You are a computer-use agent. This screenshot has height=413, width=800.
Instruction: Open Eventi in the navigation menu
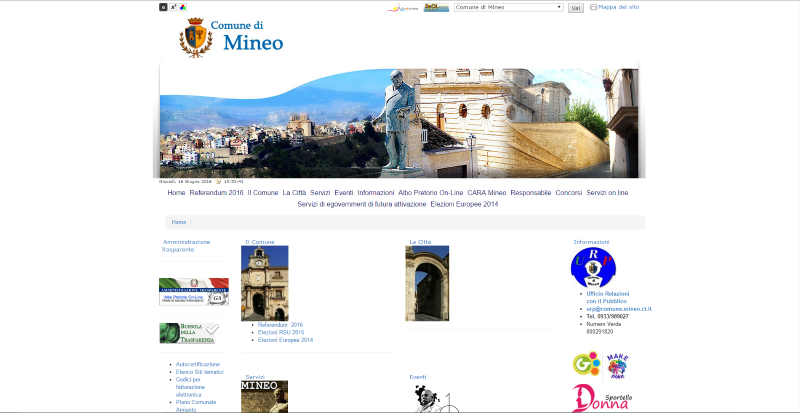click(x=344, y=193)
